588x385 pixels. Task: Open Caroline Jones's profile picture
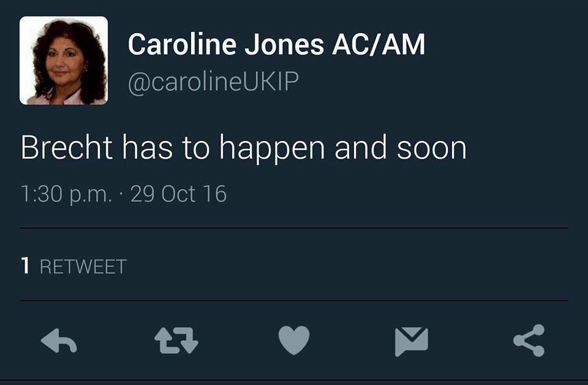pyautogui.click(x=64, y=61)
